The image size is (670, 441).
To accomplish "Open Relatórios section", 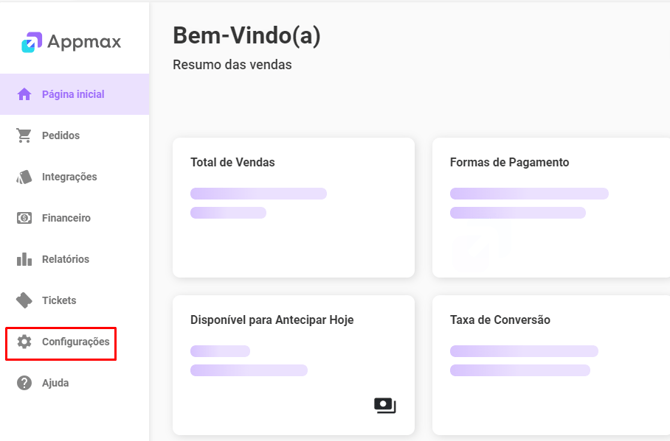I will pyautogui.click(x=65, y=259).
